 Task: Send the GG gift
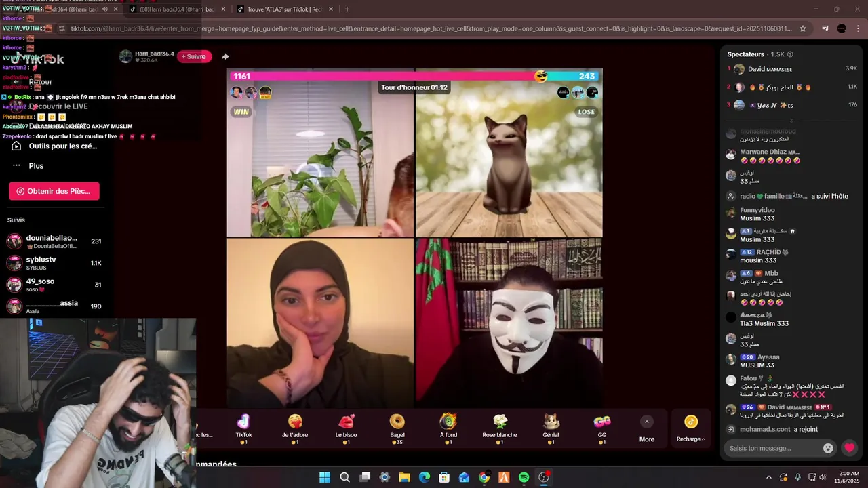602,428
